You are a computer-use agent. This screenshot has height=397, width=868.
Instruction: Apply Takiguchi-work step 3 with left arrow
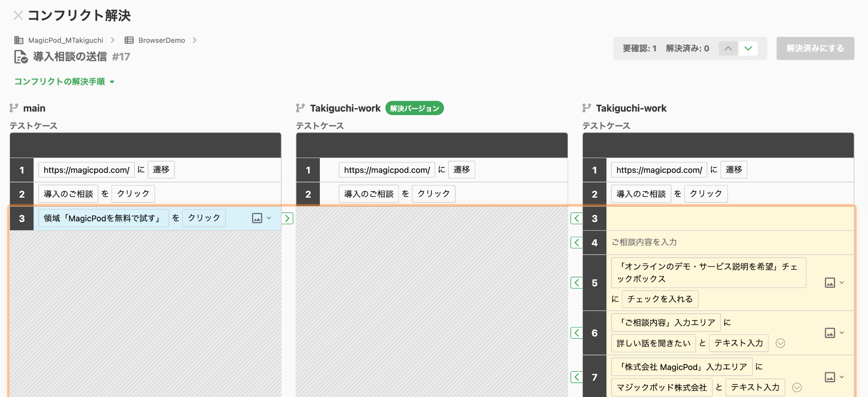click(576, 218)
